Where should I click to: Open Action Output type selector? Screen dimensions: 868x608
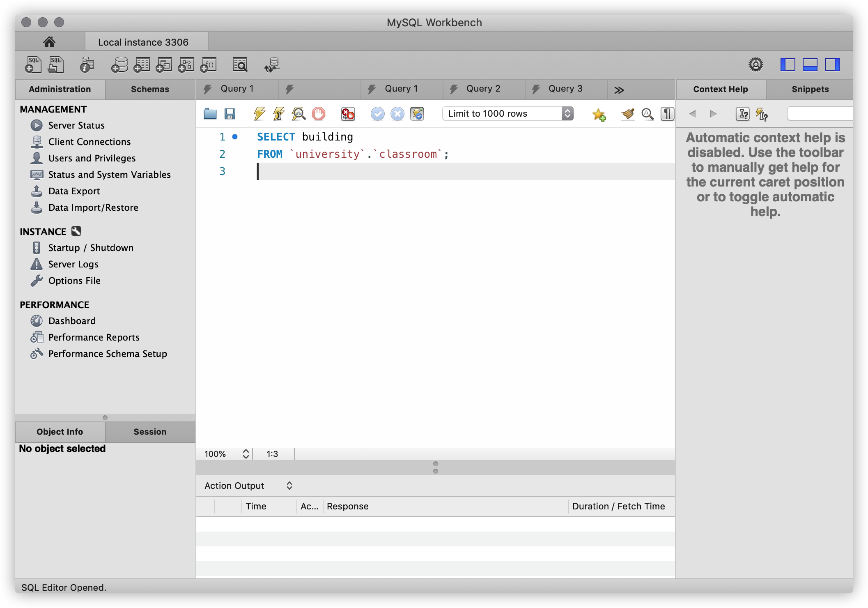pyautogui.click(x=248, y=486)
